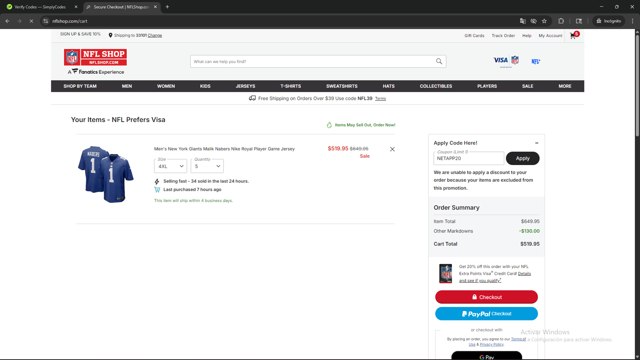
Task: Remove the jersey with the X icon
Action: (392, 149)
